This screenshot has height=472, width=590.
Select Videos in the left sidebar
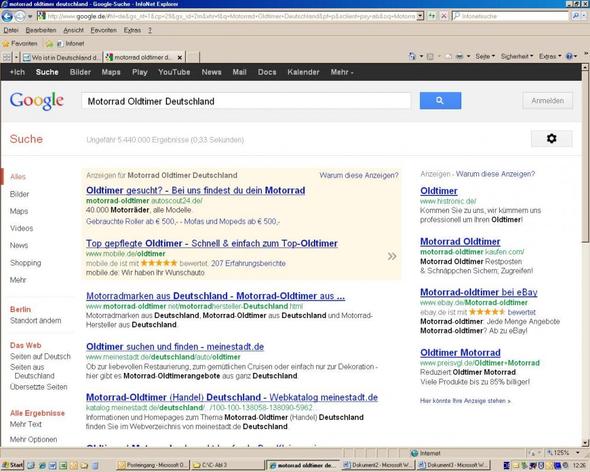(x=21, y=228)
